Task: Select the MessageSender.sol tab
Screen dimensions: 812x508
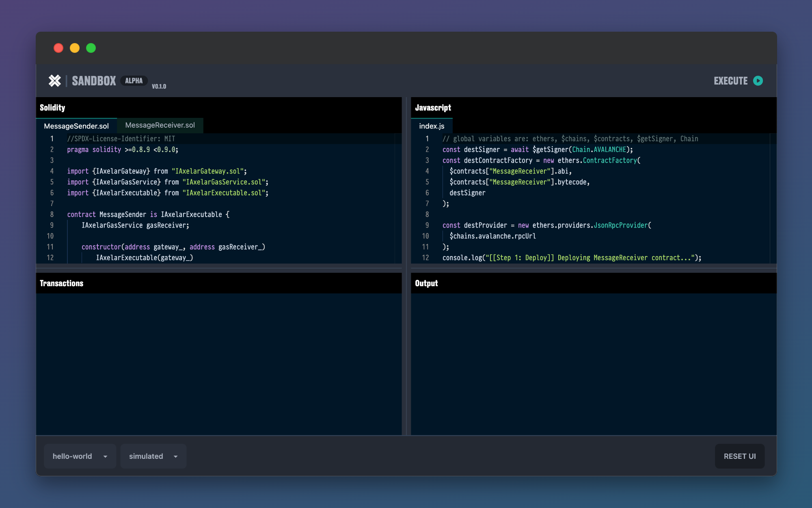Action: (76, 126)
